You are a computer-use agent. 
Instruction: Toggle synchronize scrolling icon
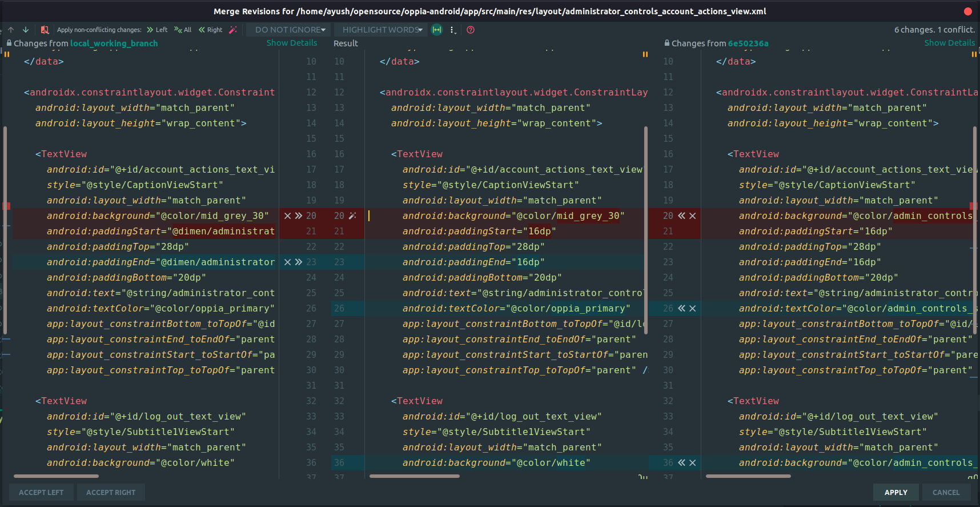point(437,30)
